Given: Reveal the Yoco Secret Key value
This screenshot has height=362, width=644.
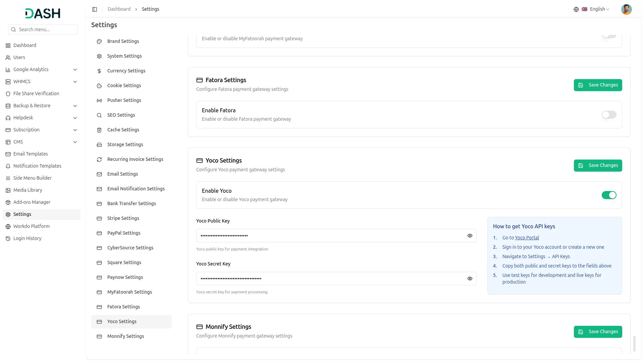Looking at the screenshot, I should point(470,279).
